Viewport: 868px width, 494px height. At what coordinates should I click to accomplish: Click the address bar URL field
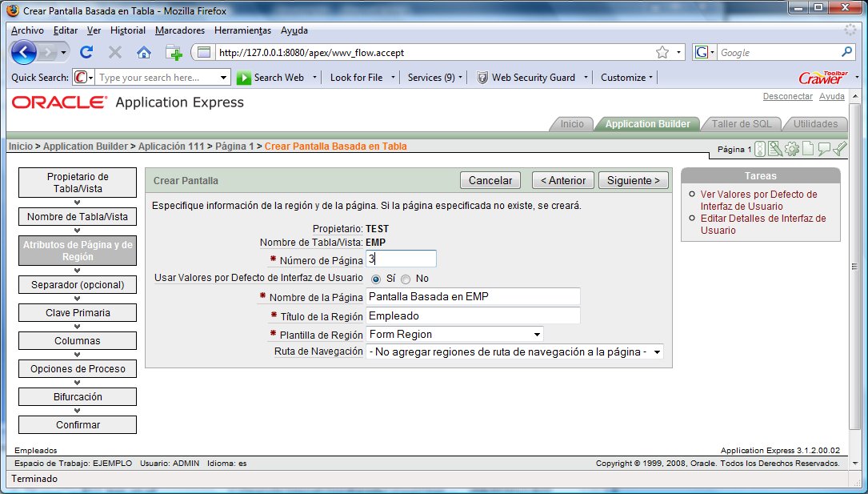434,53
